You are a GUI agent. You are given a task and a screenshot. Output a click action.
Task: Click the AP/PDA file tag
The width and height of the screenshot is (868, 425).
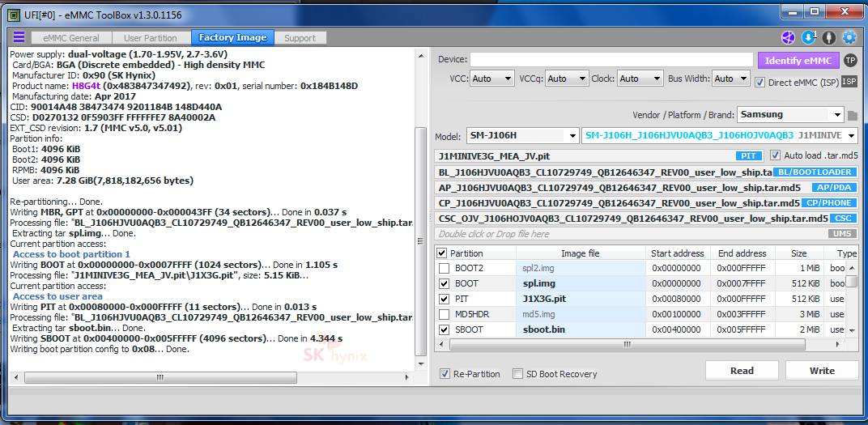pos(834,188)
